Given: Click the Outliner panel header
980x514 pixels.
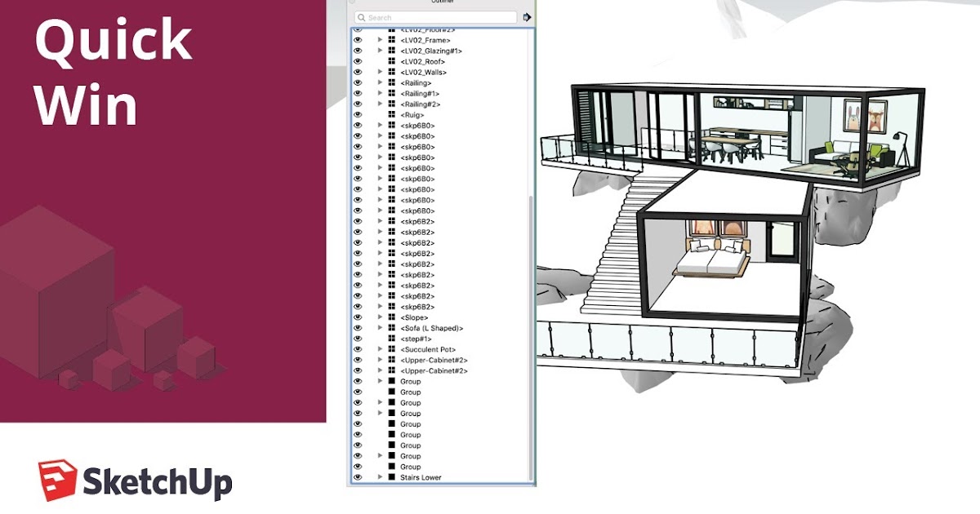Looking at the screenshot, I should click(x=441, y=4).
